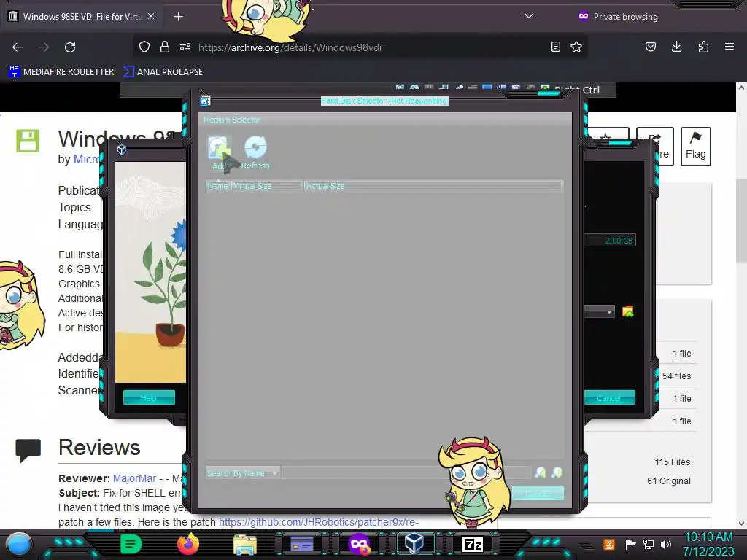
Task: Expand the list all tabs chevron
Action: pyautogui.click(x=529, y=16)
